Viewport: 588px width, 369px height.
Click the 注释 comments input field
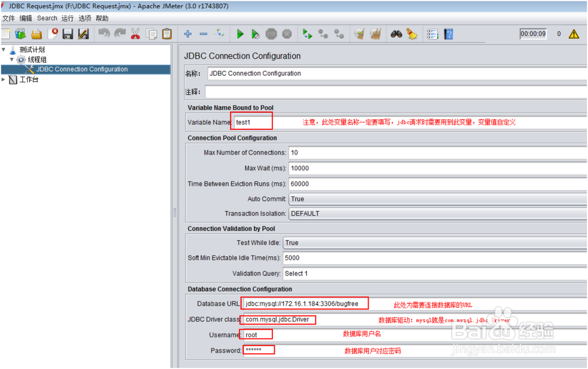coord(396,92)
